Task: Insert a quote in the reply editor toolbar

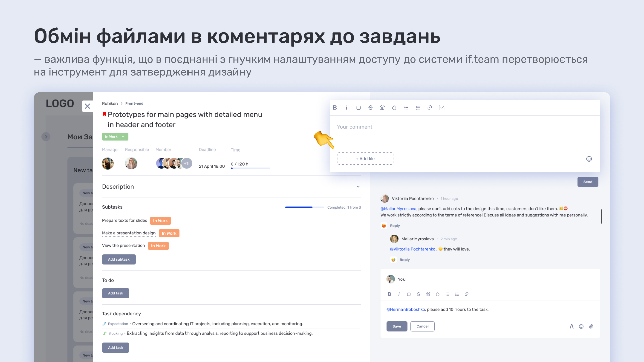Action: [x=428, y=294]
